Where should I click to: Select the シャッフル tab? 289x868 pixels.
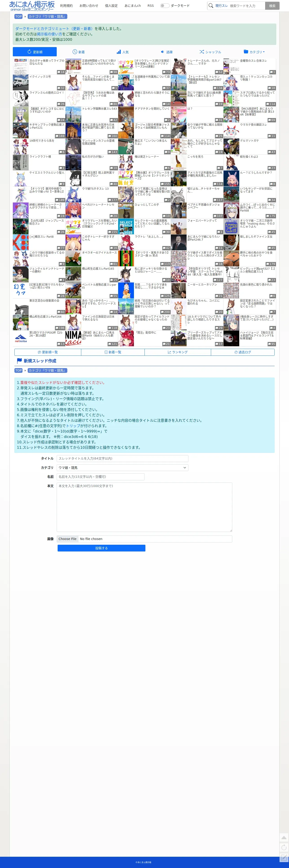click(210, 52)
